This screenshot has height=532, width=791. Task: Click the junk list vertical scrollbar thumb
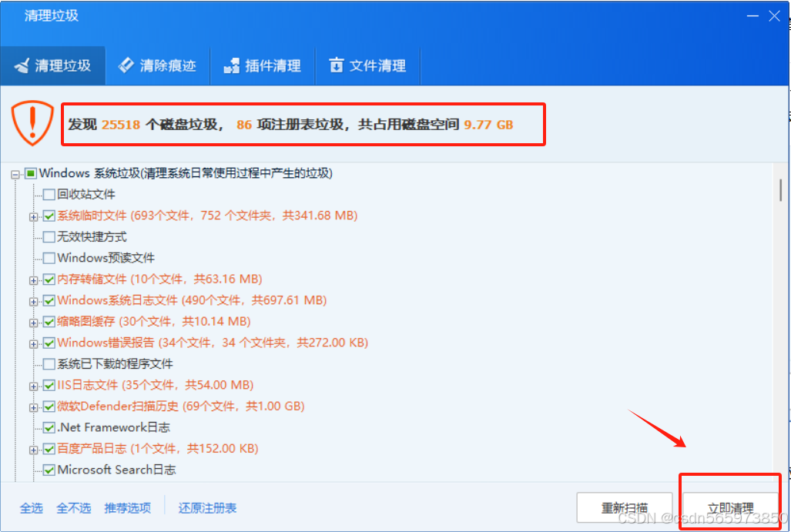pyautogui.click(x=780, y=190)
